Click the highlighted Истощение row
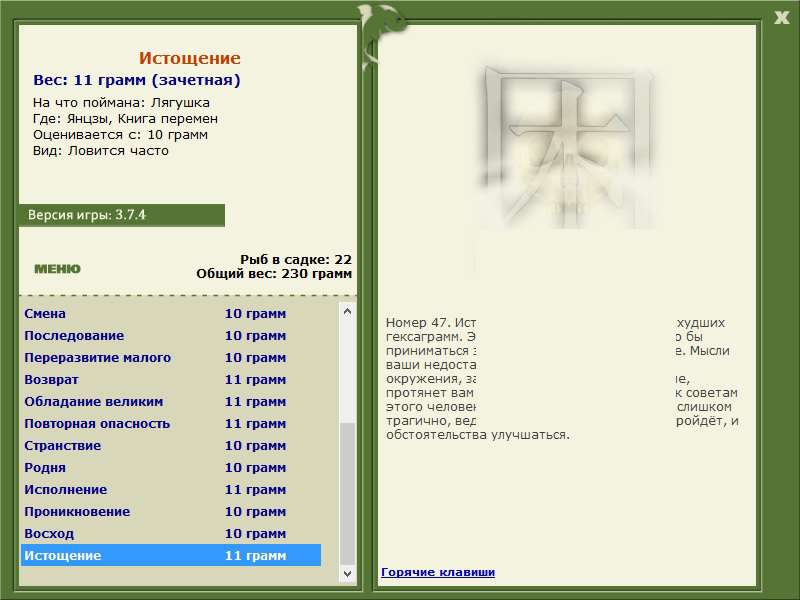Image resolution: width=800 pixels, height=600 pixels. (x=171, y=555)
